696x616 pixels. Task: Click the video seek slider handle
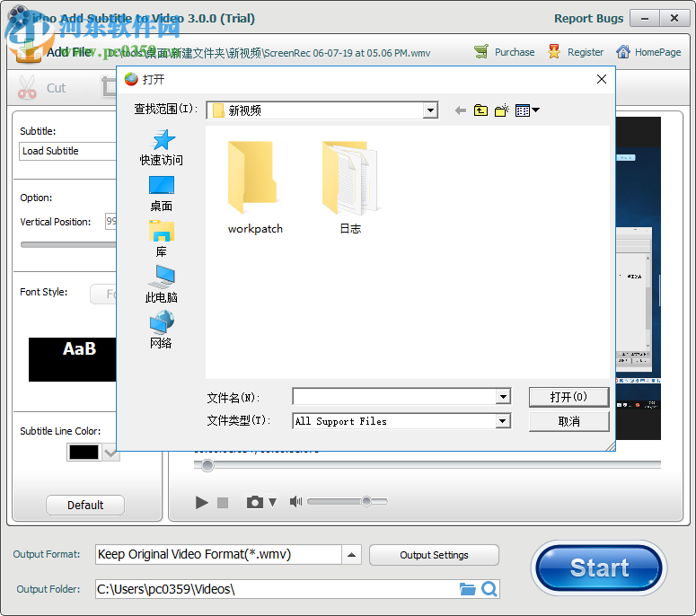[207, 465]
